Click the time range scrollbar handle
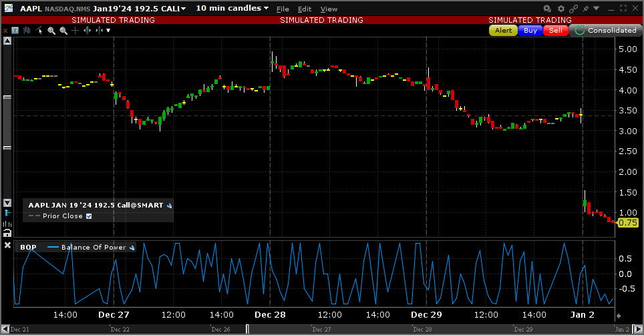Viewport: 644px width, 335px height. 247,329
